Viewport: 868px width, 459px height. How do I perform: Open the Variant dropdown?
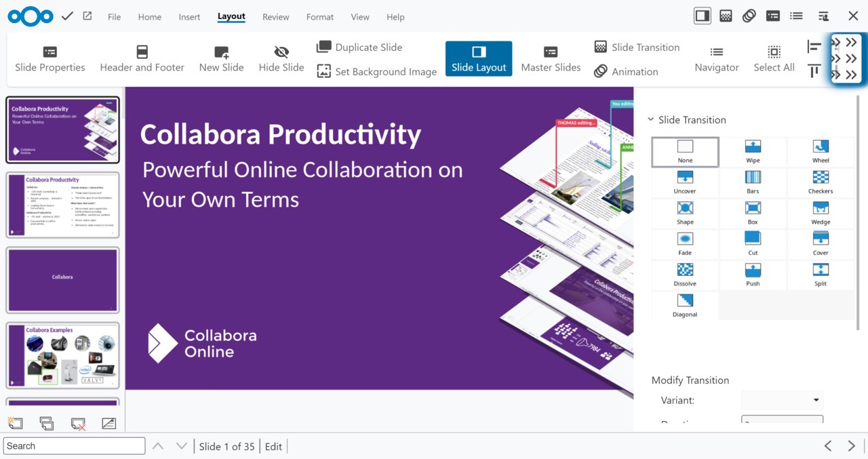(782, 400)
